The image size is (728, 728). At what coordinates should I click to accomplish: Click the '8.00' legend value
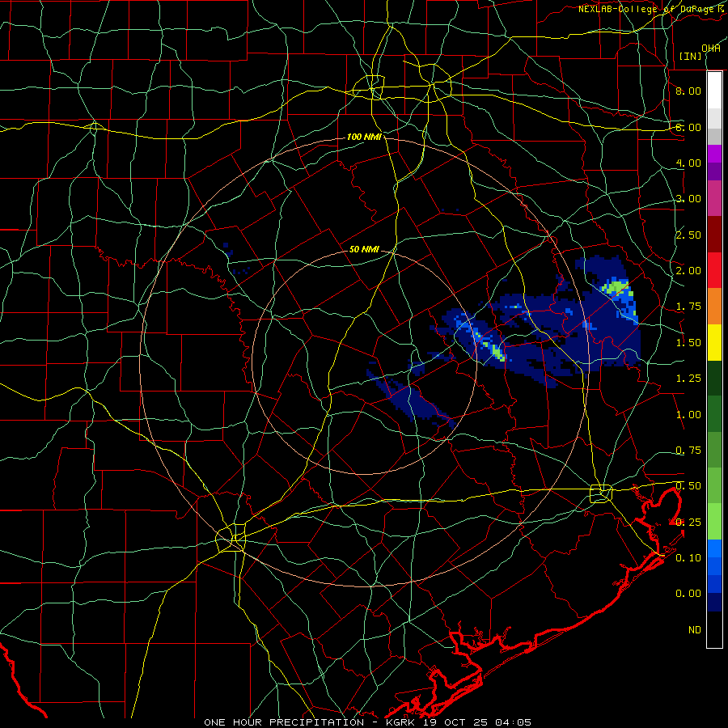[x=688, y=91]
